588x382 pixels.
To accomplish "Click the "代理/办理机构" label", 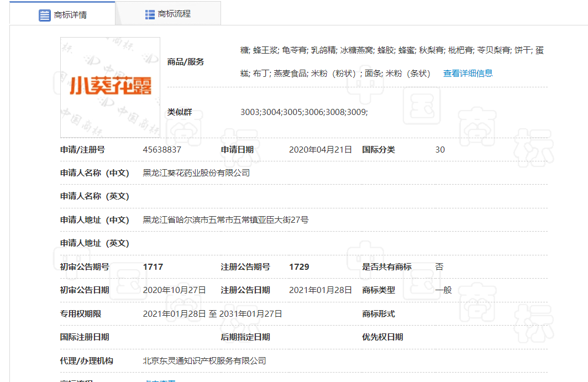I will tap(87, 360).
